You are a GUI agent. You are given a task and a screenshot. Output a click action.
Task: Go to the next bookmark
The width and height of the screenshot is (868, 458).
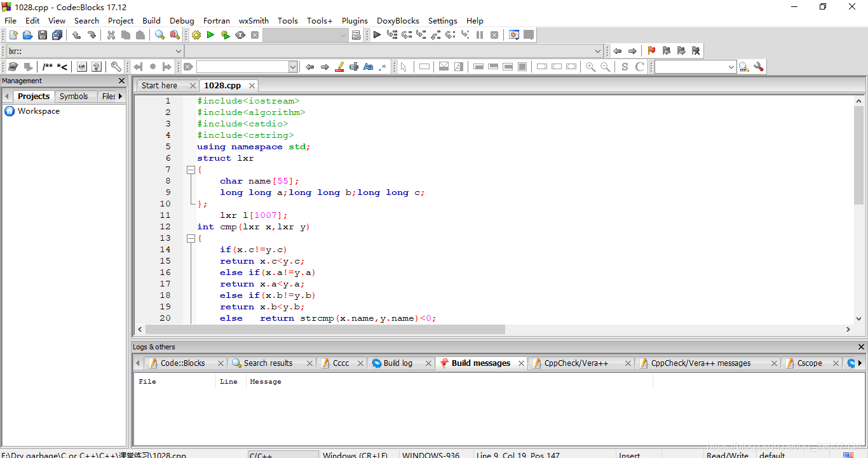click(681, 51)
